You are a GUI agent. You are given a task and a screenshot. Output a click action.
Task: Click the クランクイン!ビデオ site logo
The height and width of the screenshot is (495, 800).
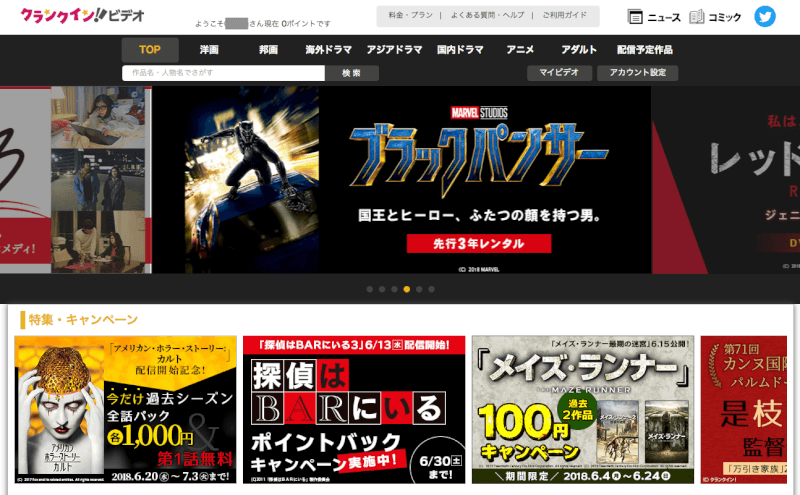82,16
